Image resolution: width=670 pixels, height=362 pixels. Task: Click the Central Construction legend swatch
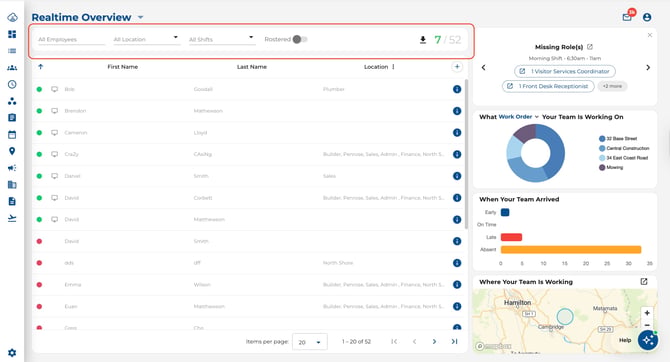pos(602,148)
